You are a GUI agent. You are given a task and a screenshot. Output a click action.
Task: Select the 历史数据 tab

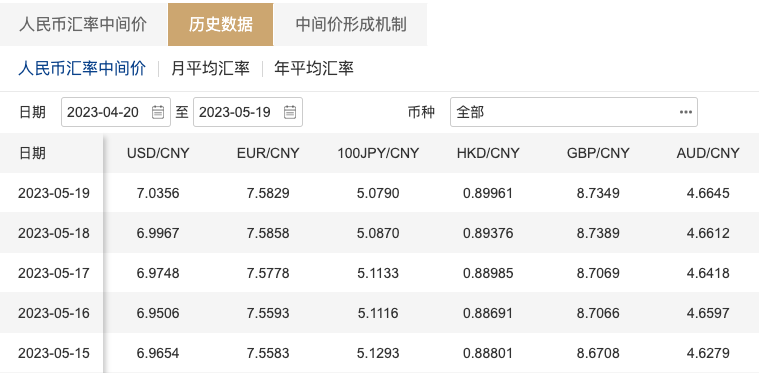point(221,25)
